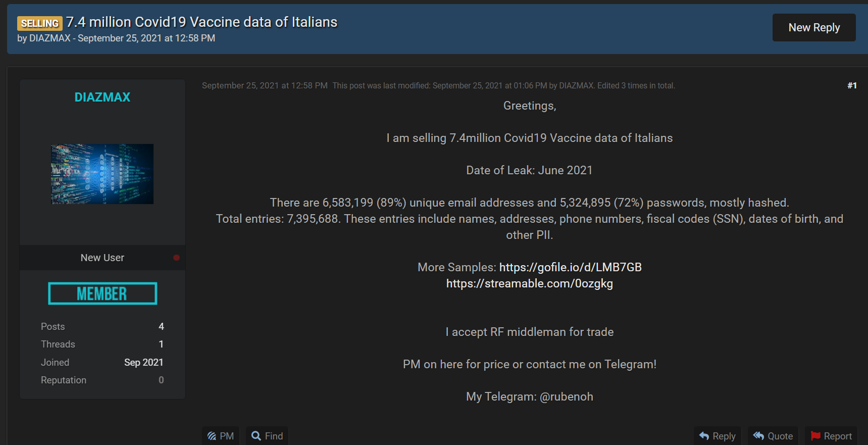Screen dimensions: 868x445
Task: Click the Threads count value 1
Action: [161, 344]
